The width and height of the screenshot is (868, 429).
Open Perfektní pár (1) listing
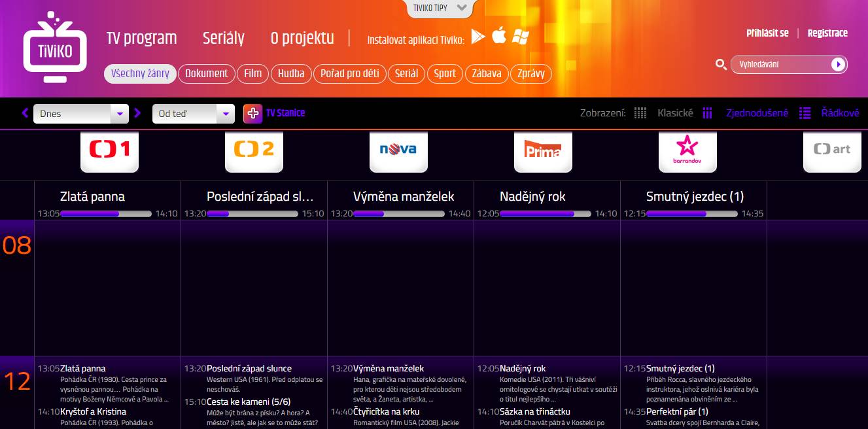pyautogui.click(x=677, y=411)
